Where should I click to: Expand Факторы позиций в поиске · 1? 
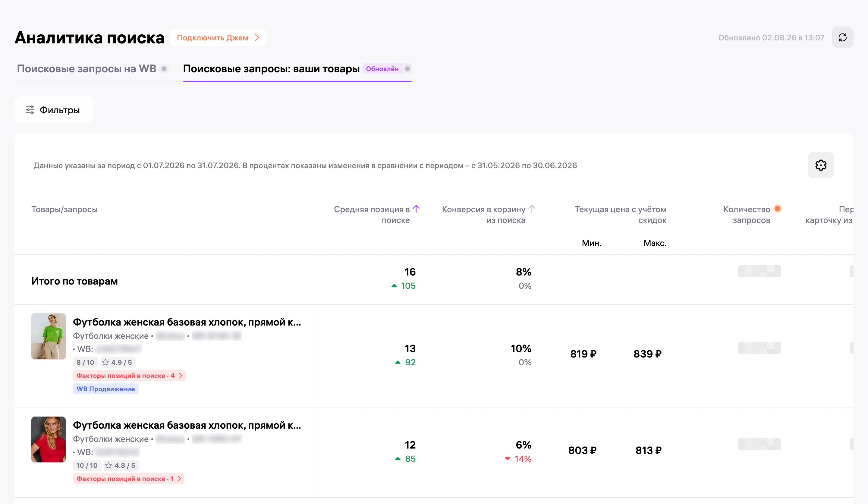(x=128, y=478)
